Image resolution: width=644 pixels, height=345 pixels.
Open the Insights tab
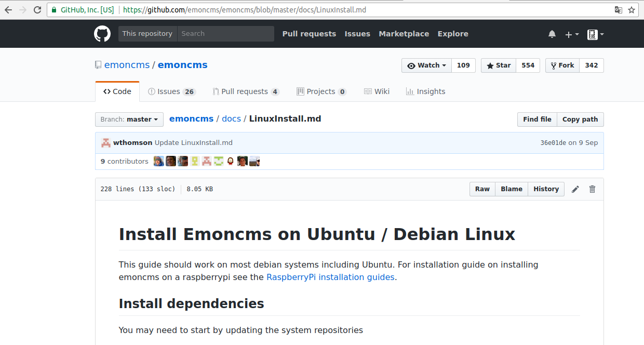(425, 91)
